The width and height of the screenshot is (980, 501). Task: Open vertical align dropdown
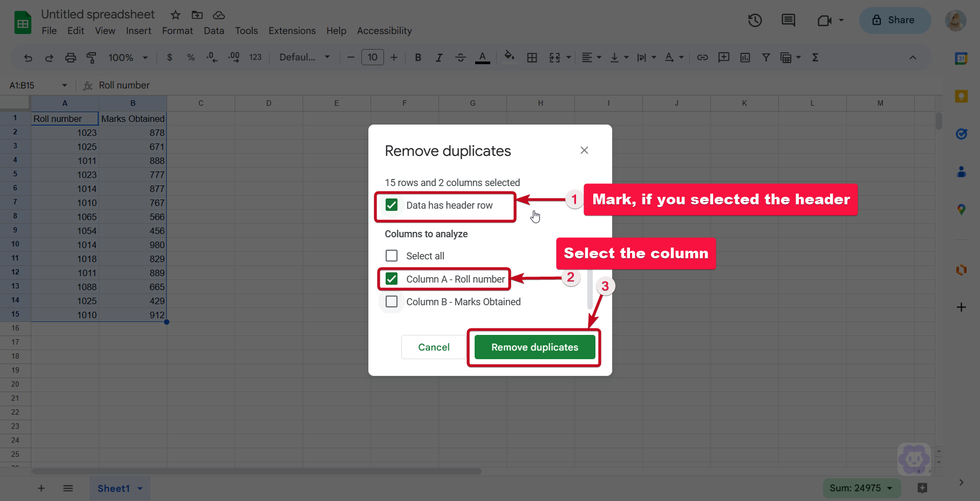pos(619,57)
